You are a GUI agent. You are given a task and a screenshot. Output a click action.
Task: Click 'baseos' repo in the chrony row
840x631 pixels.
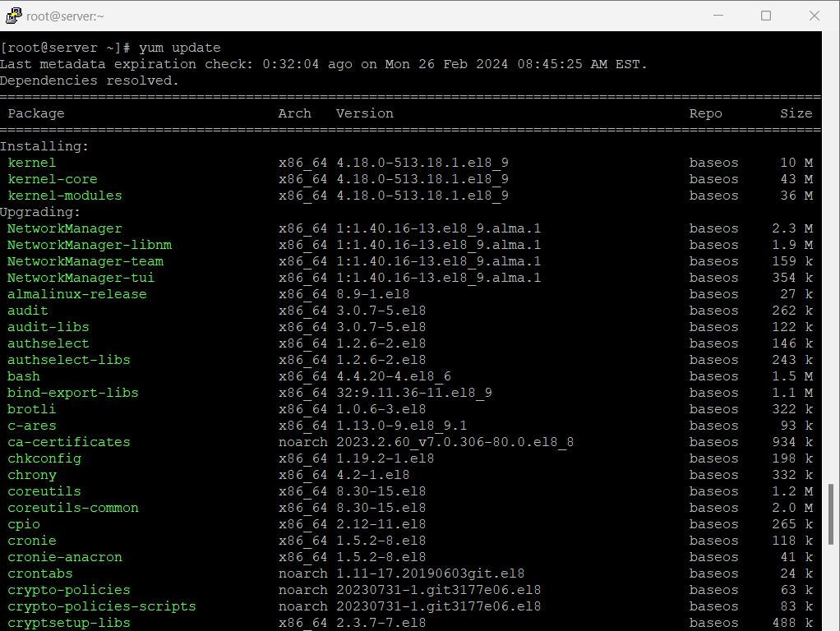point(713,475)
